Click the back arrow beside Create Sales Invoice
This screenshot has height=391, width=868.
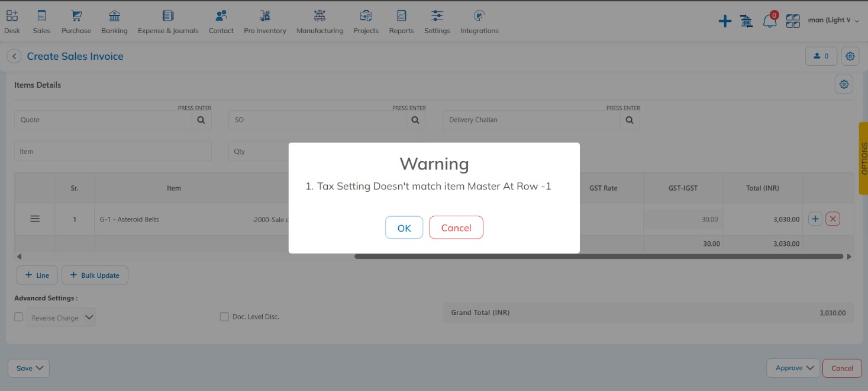point(14,56)
